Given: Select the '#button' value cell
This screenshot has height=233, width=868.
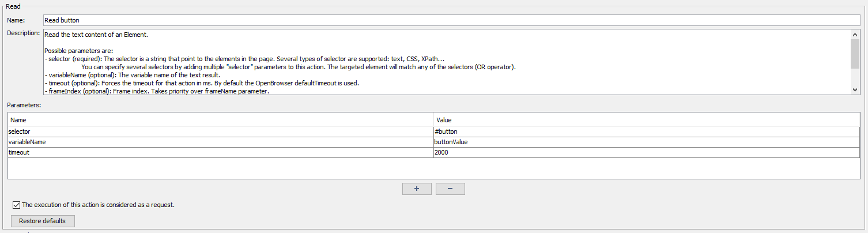Looking at the screenshot, I should pos(646,131).
